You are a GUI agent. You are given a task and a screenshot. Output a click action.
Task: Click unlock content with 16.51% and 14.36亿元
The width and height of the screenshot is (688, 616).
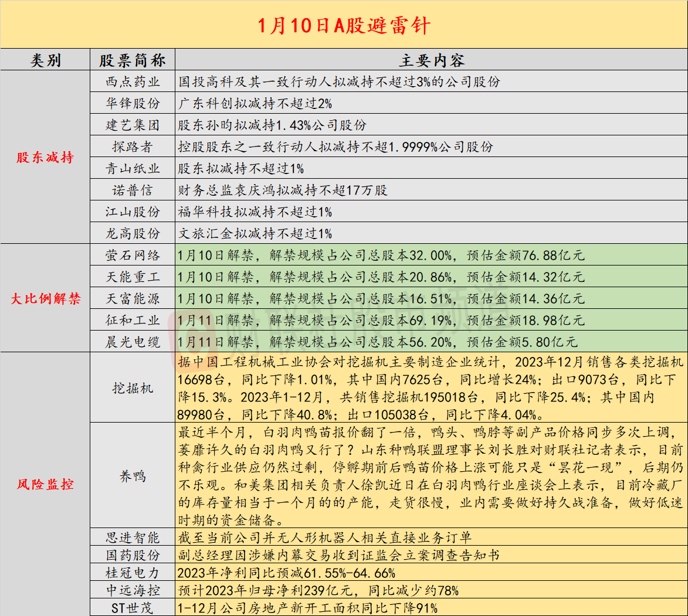[381, 298]
